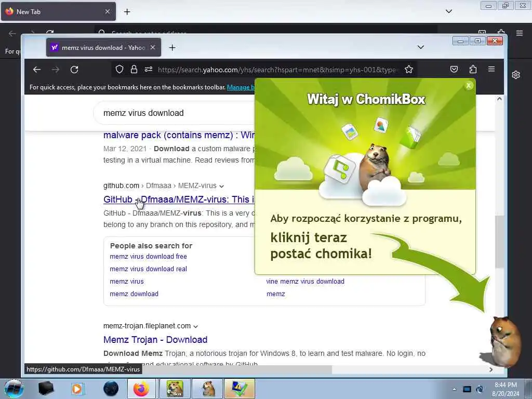The width and height of the screenshot is (532, 399).
Task: Select the New Tab tab in background window
Action: coord(58,11)
